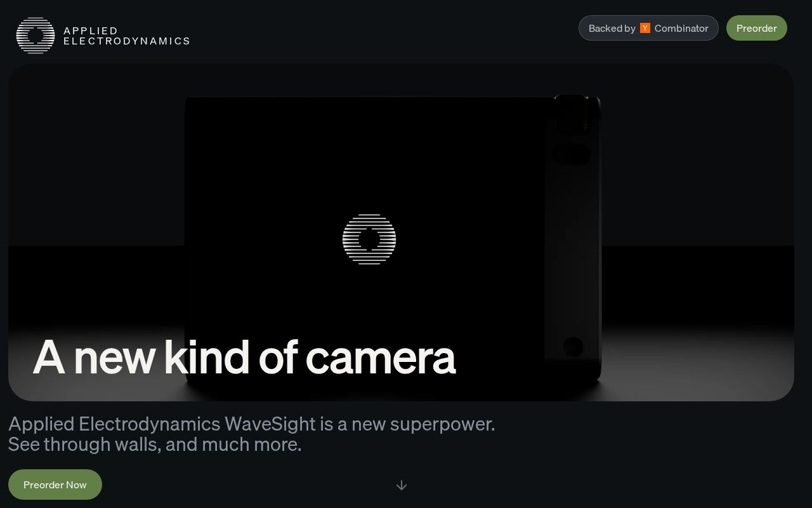
Task: Click "See through walls, and much more" line
Action: (155, 444)
